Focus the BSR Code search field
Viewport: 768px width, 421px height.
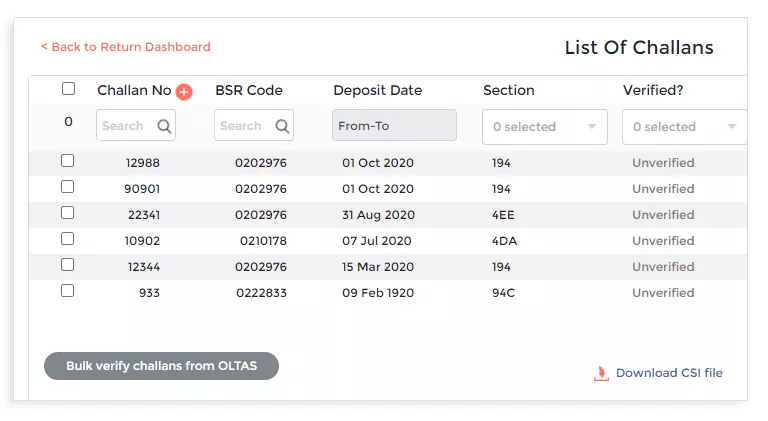(242, 126)
